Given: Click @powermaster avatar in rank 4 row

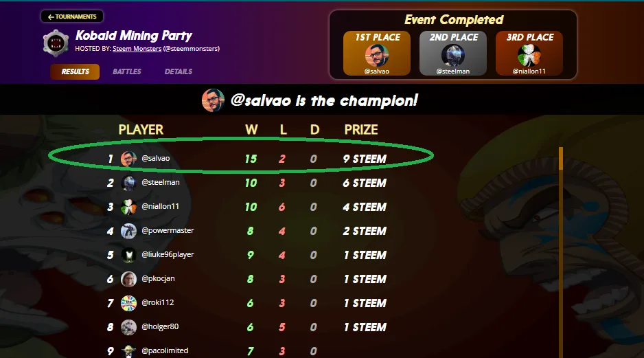Looking at the screenshot, I should point(128,231).
